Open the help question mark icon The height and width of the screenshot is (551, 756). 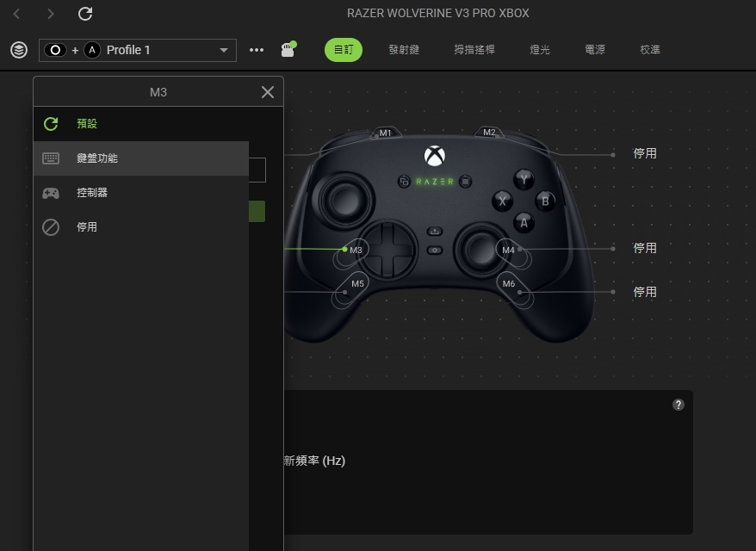tap(679, 405)
